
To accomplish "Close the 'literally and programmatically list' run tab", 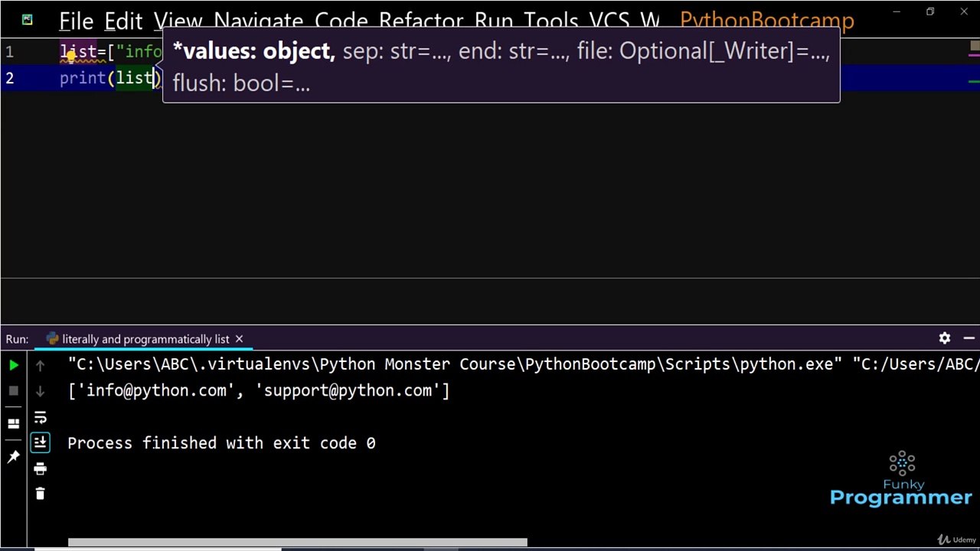I will pyautogui.click(x=239, y=338).
